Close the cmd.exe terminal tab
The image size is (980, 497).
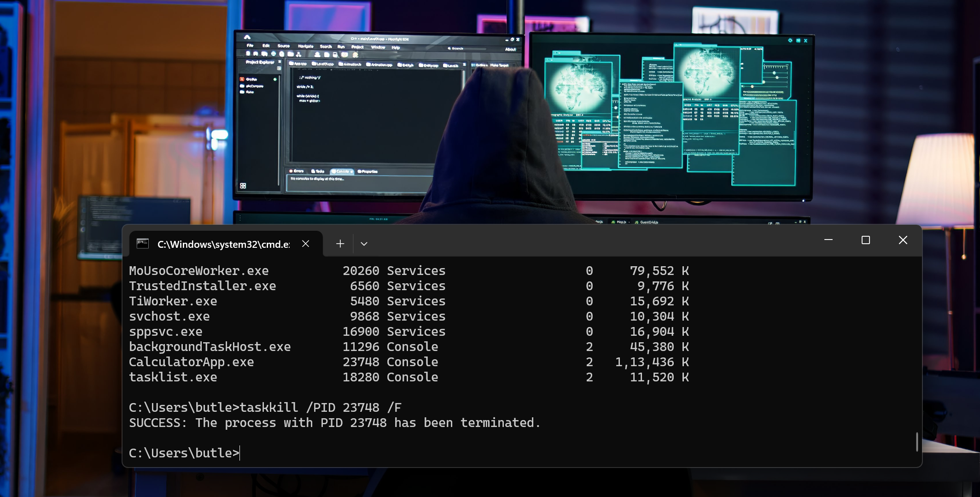point(305,244)
